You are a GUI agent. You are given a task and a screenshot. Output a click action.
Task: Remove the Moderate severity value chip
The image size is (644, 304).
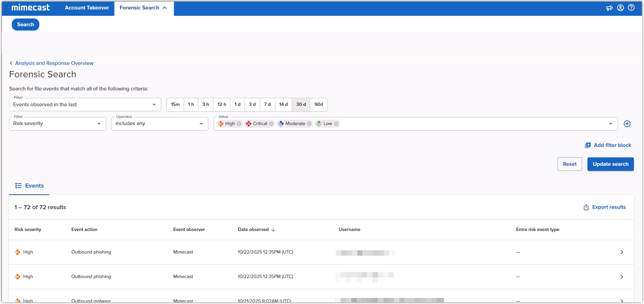[309, 124]
